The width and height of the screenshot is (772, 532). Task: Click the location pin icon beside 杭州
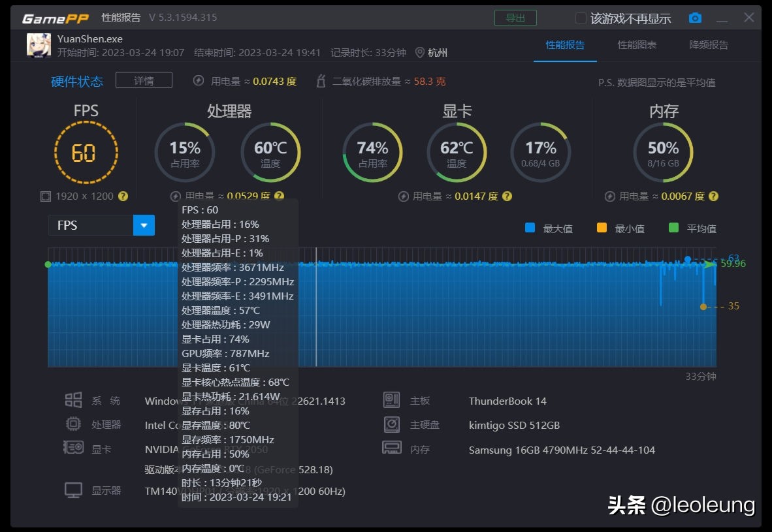pyautogui.click(x=419, y=52)
